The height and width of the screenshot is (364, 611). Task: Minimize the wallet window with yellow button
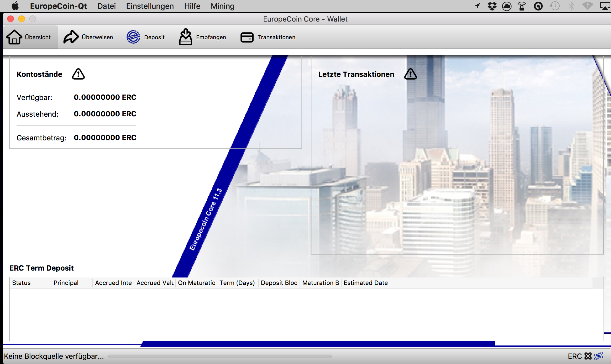(22, 19)
